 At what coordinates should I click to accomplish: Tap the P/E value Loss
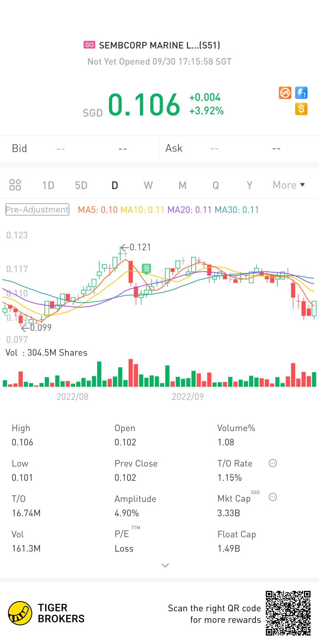click(x=124, y=549)
